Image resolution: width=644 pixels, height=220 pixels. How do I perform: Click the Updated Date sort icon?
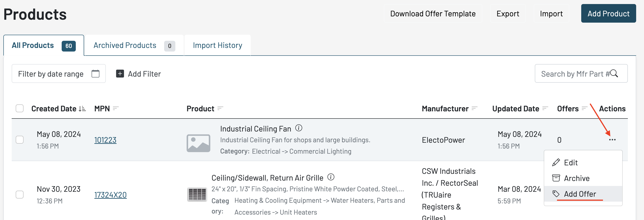[x=545, y=108]
